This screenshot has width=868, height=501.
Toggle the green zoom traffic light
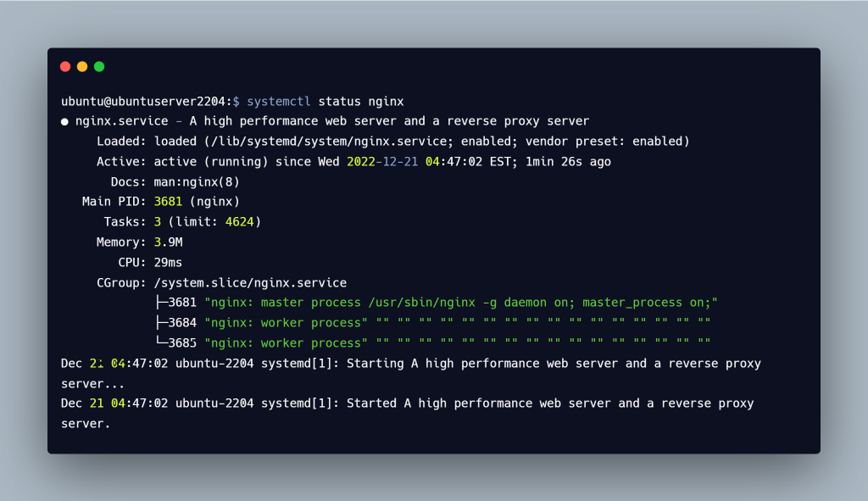click(x=99, y=65)
